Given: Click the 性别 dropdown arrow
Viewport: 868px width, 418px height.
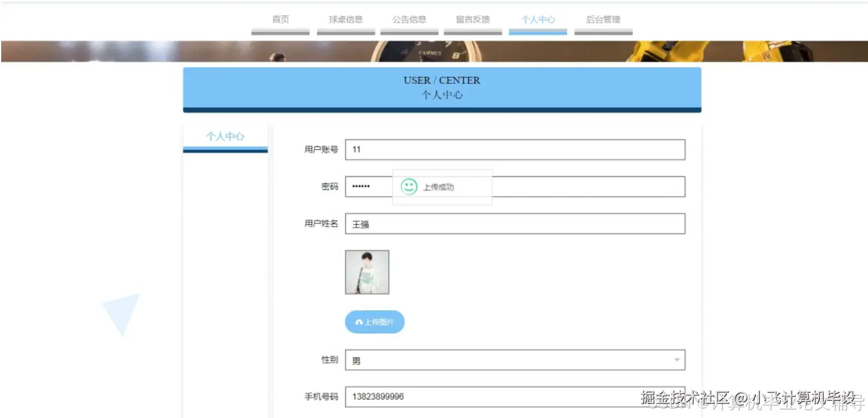Looking at the screenshot, I should tap(676, 360).
